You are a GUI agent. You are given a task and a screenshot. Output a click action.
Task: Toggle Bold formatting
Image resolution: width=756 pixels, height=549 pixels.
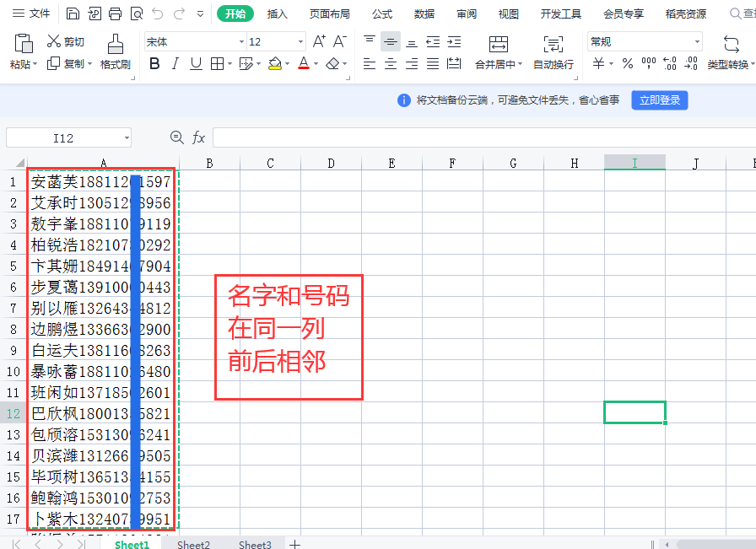click(x=154, y=63)
